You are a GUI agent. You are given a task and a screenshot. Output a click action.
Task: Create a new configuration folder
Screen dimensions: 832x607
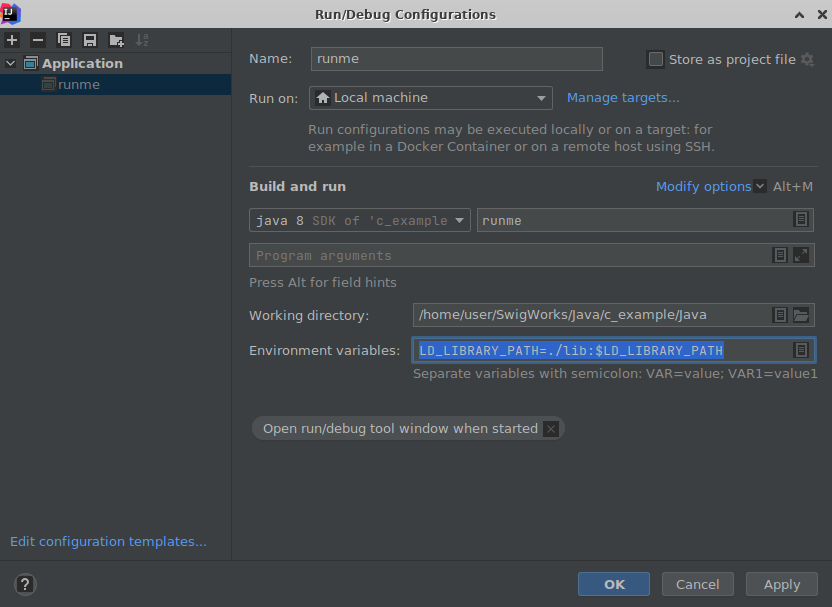[x=116, y=40]
